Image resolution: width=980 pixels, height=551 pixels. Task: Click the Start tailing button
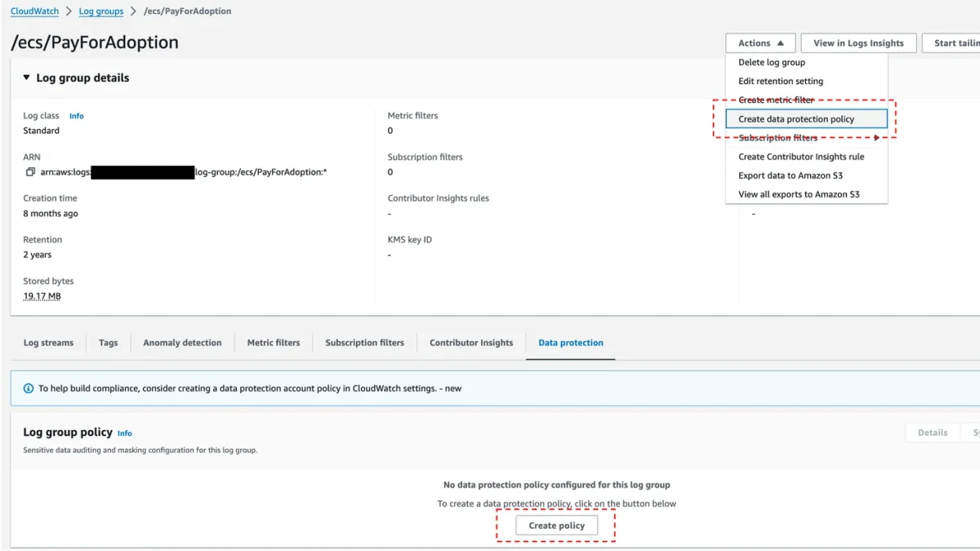click(x=951, y=43)
